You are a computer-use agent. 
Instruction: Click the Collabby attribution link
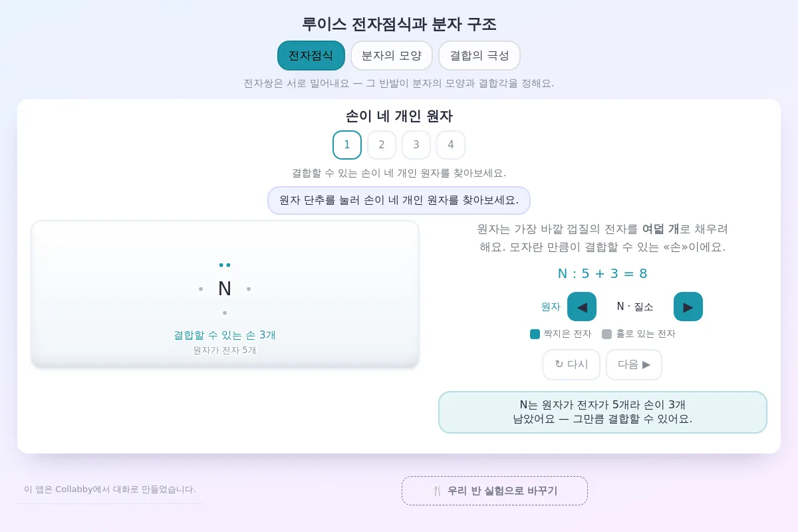(x=110, y=489)
